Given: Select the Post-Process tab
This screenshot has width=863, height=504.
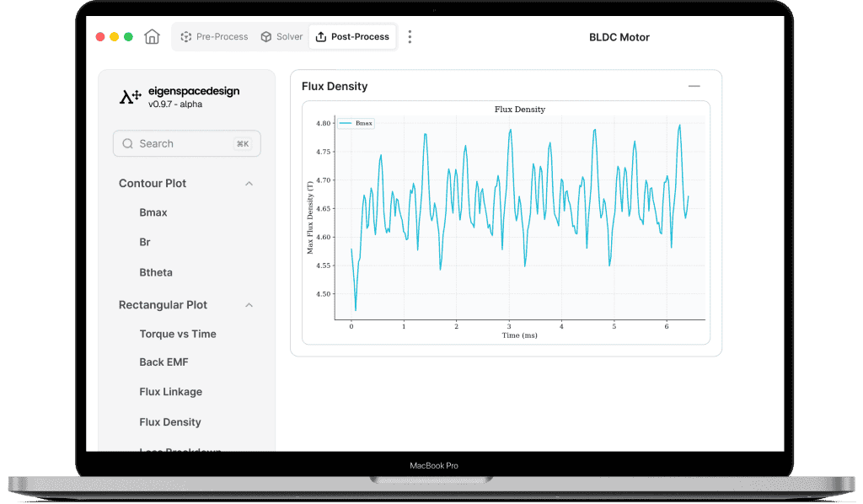Looking at the screenshot, I should (x=352, y=37).
